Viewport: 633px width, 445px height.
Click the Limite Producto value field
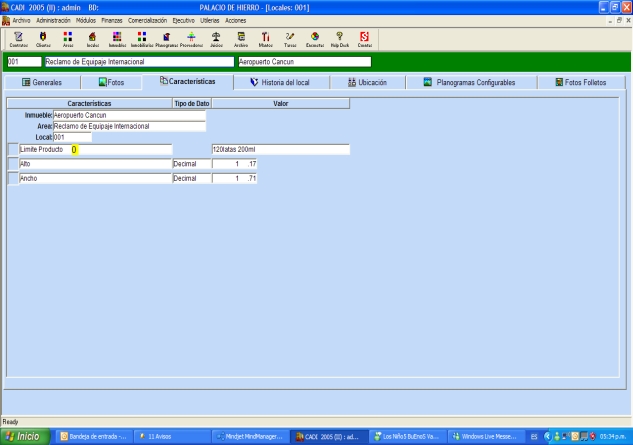click(x=279, y=150)
